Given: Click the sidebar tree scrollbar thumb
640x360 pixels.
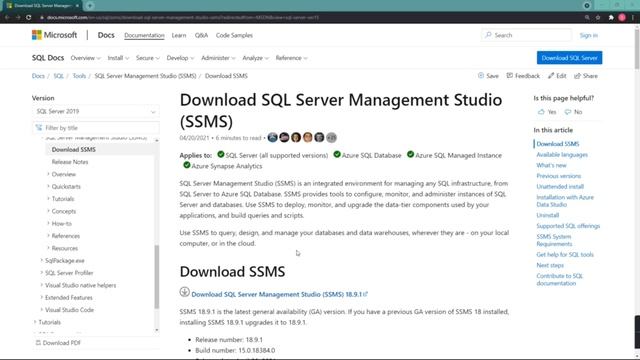Looking at the screenshot, I should pyautogui.click(x=157, y=277).
